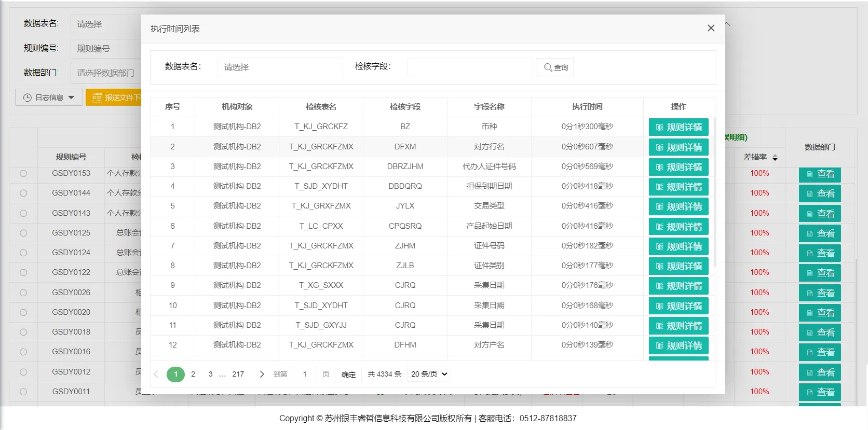Sort by 差错率 column arrows
This screenshot has width=868, height=430.
(x=775, y=158)
